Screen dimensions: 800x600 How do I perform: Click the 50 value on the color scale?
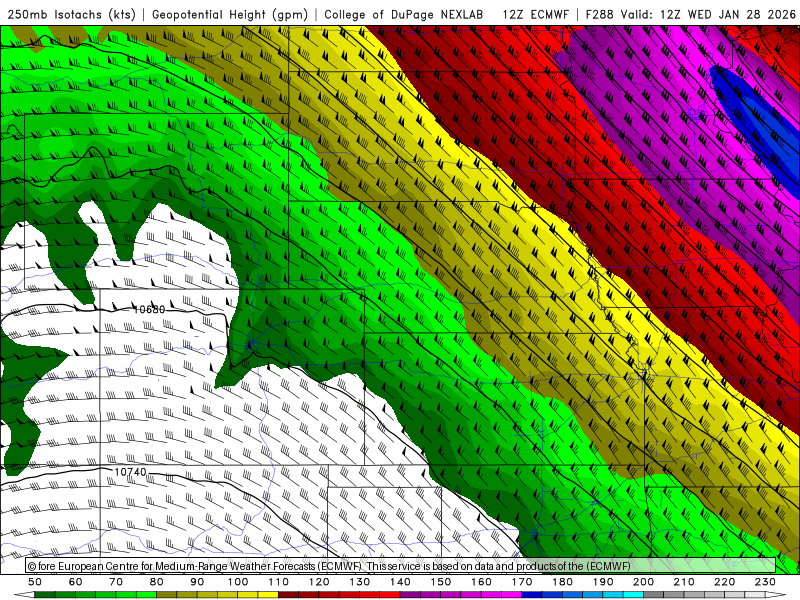[35, 582]
